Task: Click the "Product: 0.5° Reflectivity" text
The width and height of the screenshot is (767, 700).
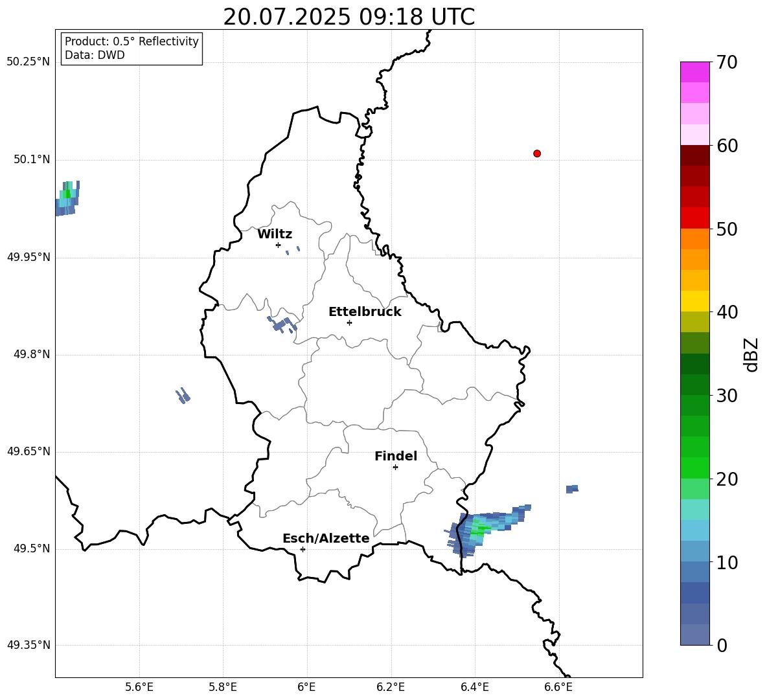Action: pos(132,41)
